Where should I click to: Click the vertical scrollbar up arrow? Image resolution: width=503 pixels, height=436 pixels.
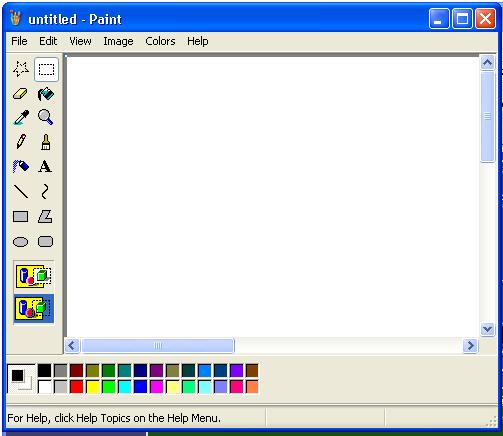(487, 63)
